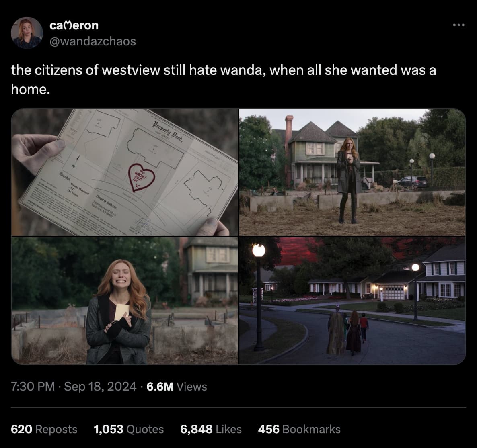Click the red heart drawn on the deed

[142, 177]
